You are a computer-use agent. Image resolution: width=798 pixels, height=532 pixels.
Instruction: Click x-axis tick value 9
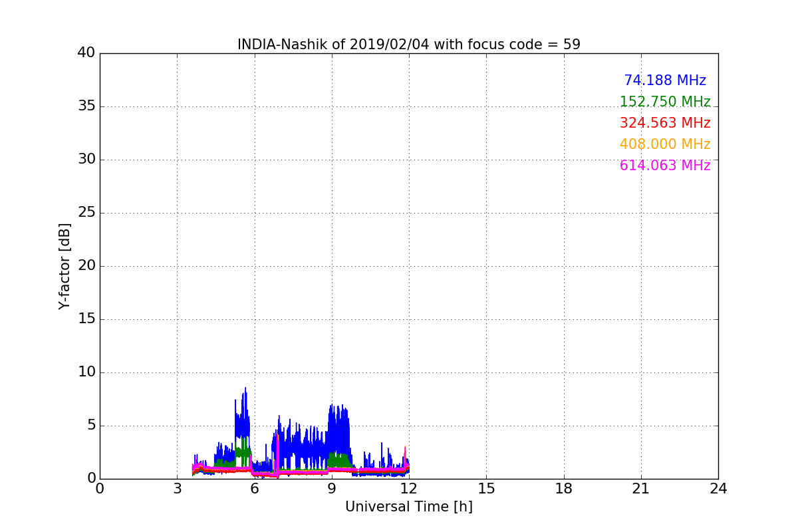click(332, 489)
